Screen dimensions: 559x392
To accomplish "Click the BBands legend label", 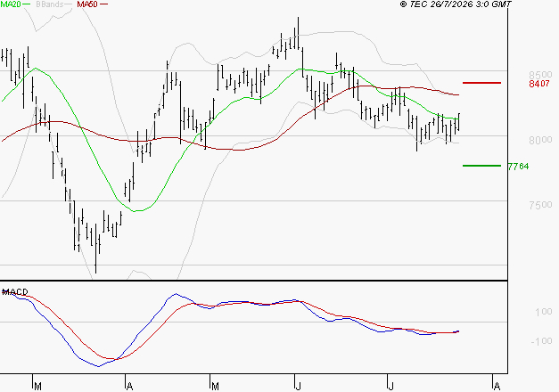I will click(50, 4).
